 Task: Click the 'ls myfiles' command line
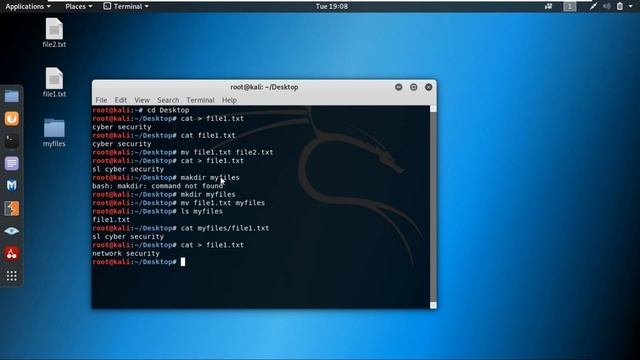202,211
